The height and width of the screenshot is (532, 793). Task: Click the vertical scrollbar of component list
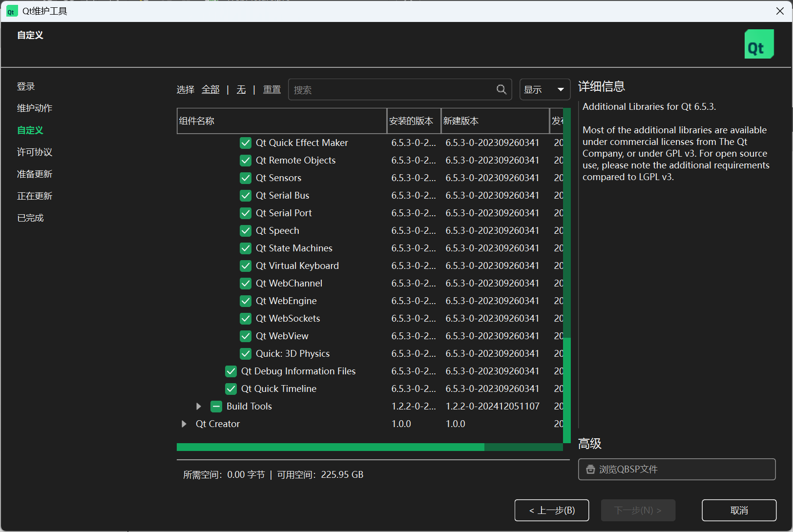pos(567,275)
